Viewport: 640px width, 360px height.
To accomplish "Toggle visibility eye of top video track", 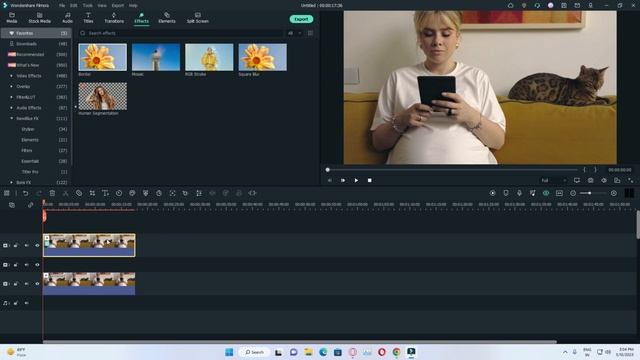I will (37, 246).
